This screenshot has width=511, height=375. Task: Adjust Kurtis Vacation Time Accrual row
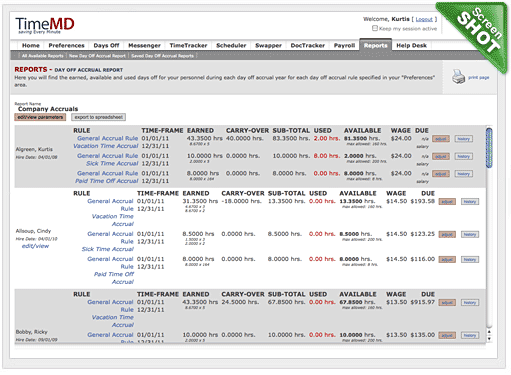pos(441,139)
